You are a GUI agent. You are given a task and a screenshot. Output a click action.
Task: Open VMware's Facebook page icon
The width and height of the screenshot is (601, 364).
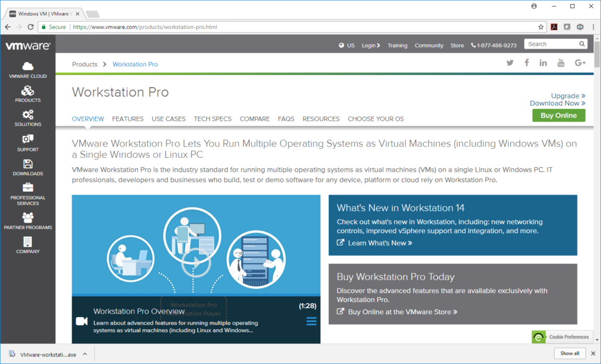526,63
